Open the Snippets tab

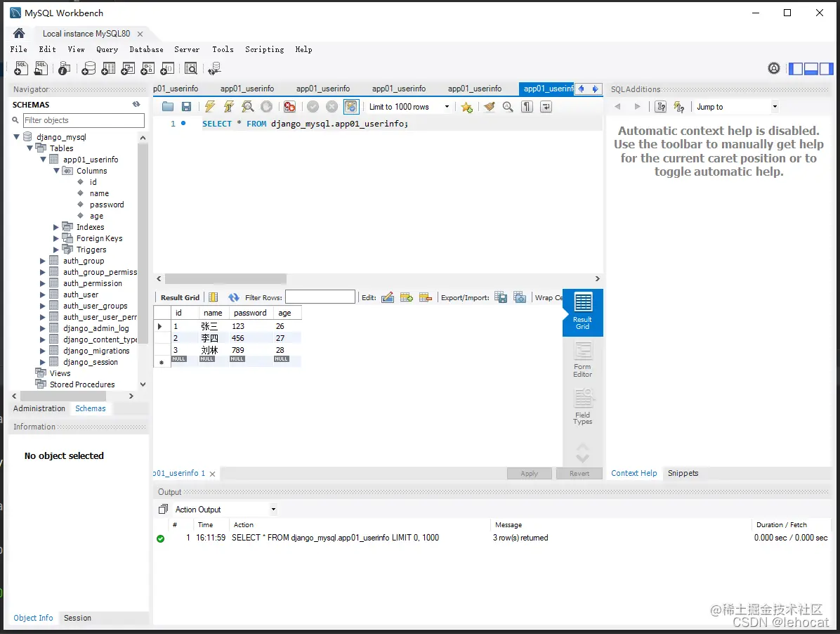[x=683, y=473]
